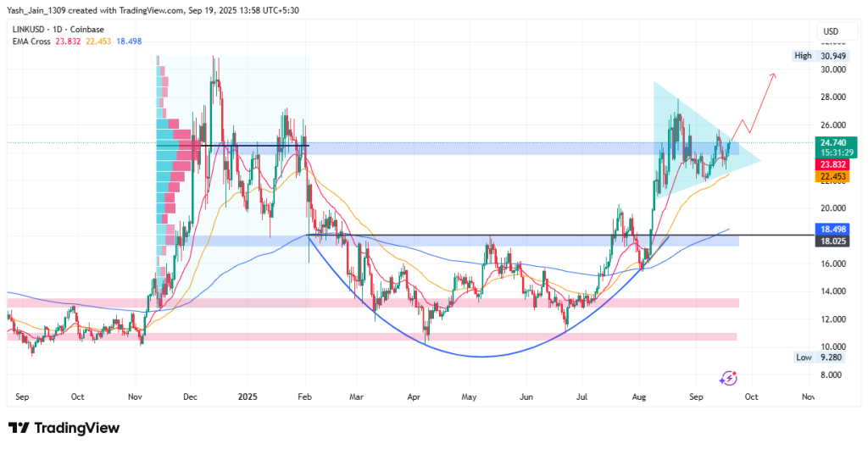Click the Jun label on time axis
The width and height of the screenshot is (868, 449).
coord(527,396)
